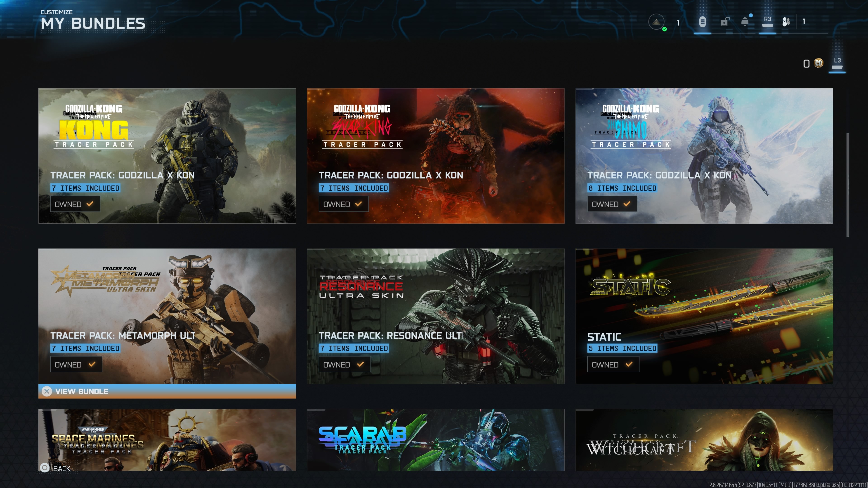Click the player level "1" beside rank emblem

point(678,23)
